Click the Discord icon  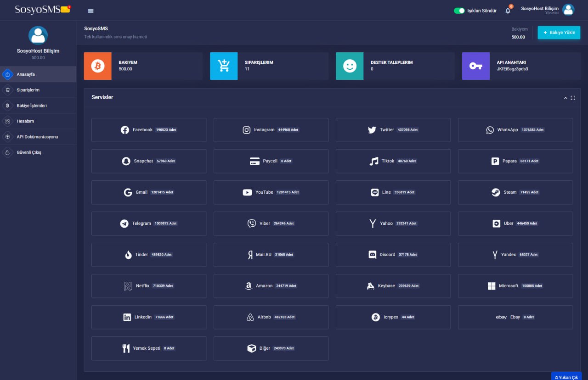coord(373,255)
